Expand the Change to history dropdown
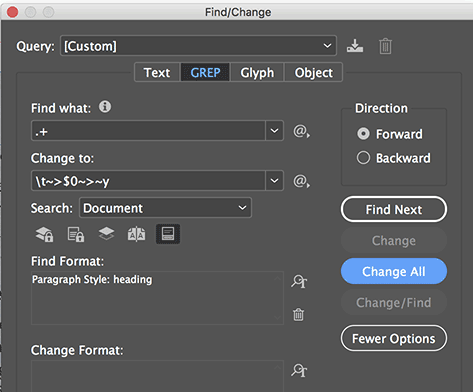473x392 pixels. tap(274, 181)
